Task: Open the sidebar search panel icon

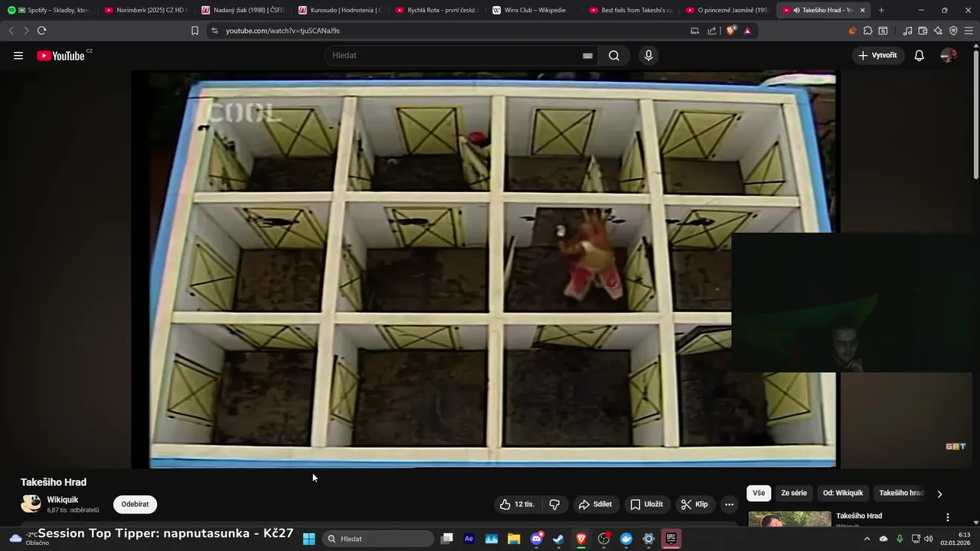Action: [883, 31]
